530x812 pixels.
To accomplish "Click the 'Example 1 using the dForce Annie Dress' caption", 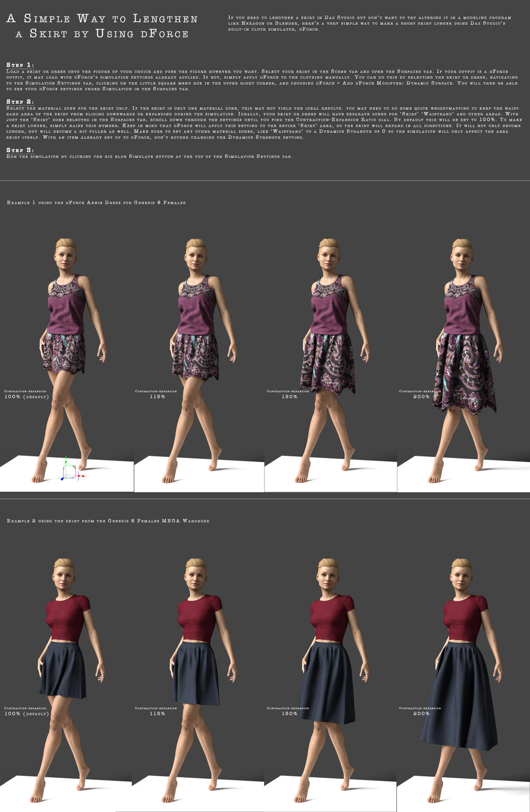I will click(x=96, y=202).
